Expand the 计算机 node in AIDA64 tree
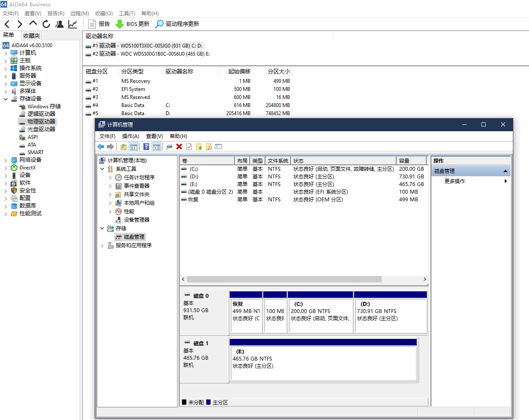Screen dimensions: 529x420 [6, 53]
